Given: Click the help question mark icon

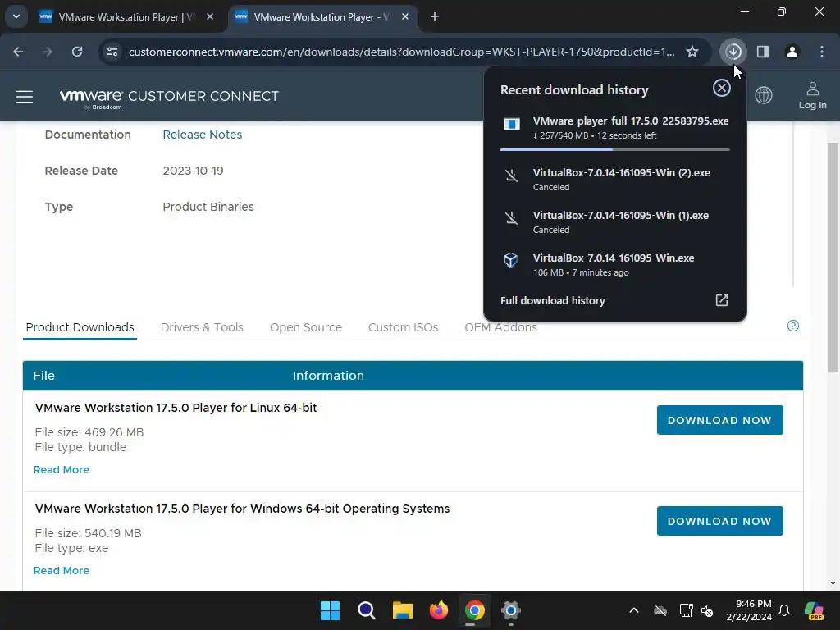Looking at the screenshot, I should tap(793, 326).
